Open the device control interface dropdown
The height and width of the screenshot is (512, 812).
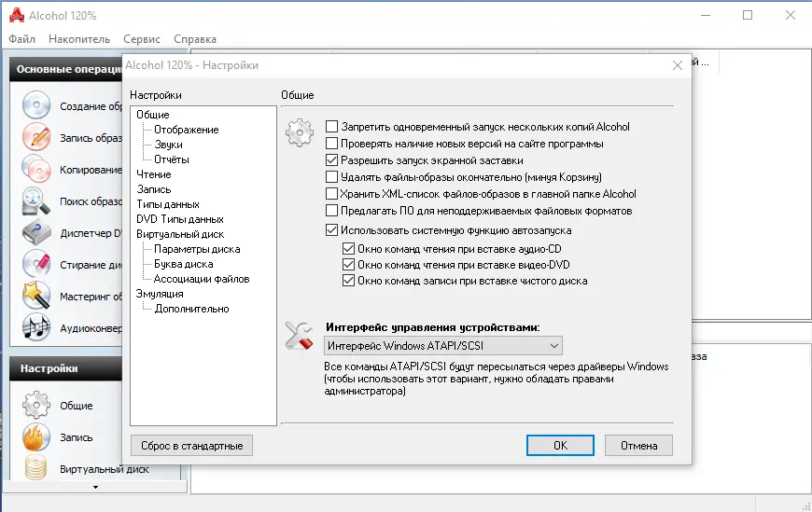coord(442,346)
